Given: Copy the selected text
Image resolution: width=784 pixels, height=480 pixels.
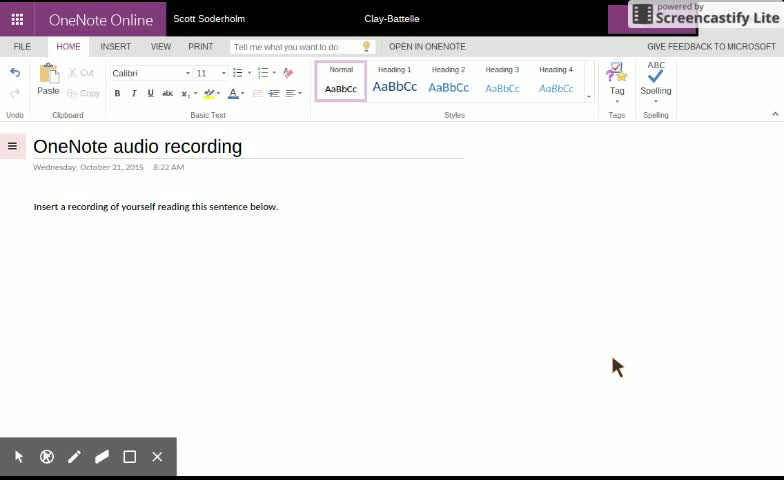Looking at the screenshot, I should [83, 94].
